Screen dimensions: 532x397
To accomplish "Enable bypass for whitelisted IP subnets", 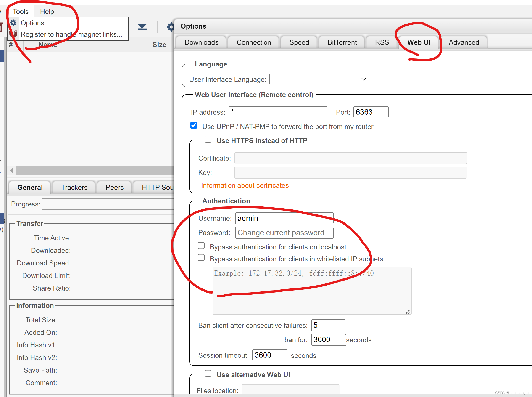I will coord(201,258).
